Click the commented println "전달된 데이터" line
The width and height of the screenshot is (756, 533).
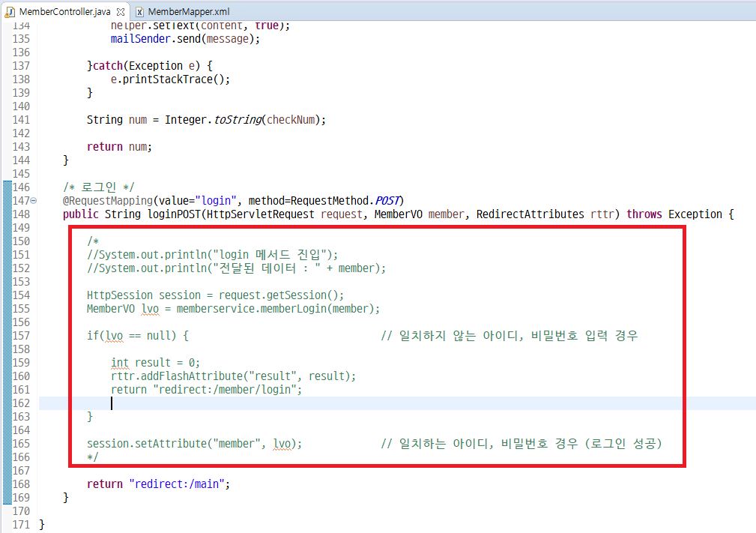(237, 268)
